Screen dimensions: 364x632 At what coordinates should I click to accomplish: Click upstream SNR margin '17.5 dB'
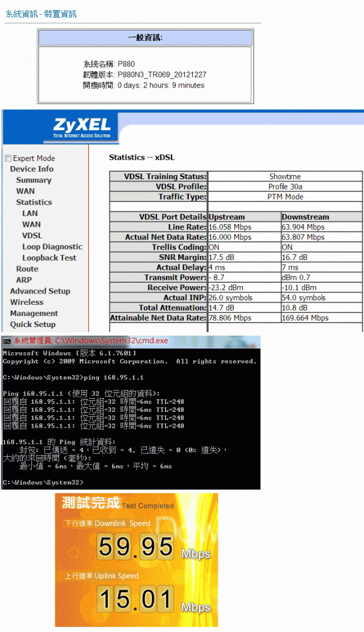(221, 257)
